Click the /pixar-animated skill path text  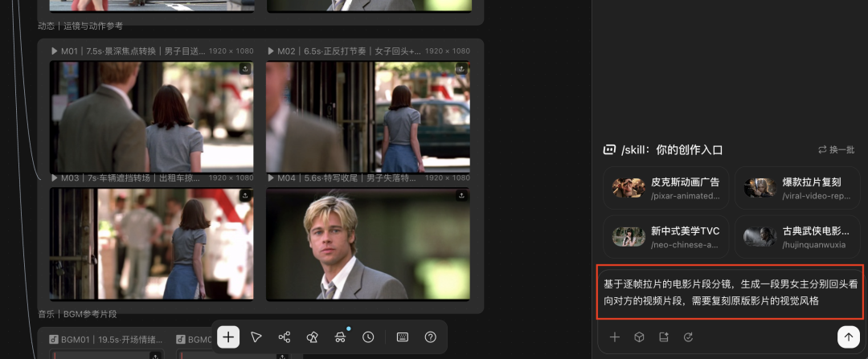click(686, 196)
